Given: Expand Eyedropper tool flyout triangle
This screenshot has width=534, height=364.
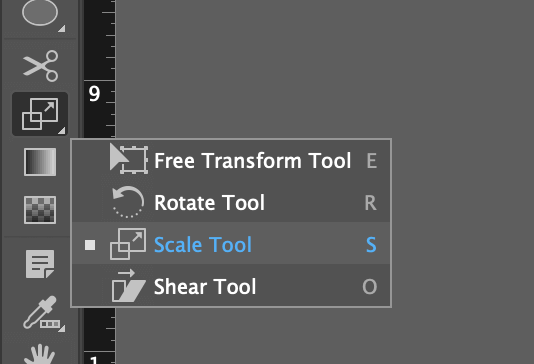Looking at the screenshot, I should [62, 329].
